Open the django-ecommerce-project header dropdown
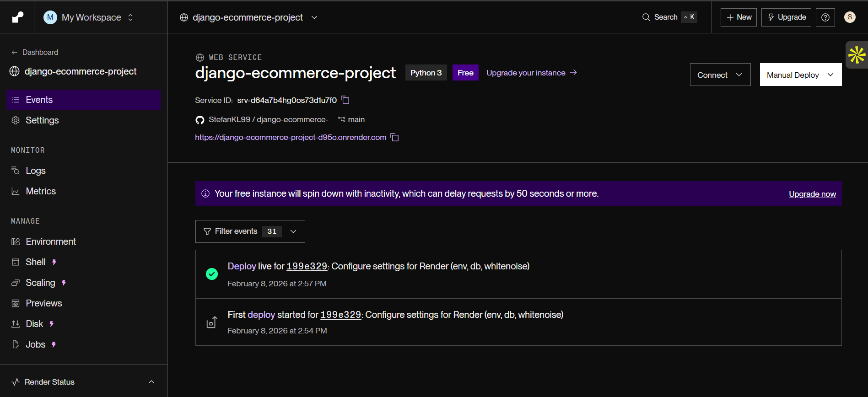Screen dimensions: 868x397 pos(314,17)
